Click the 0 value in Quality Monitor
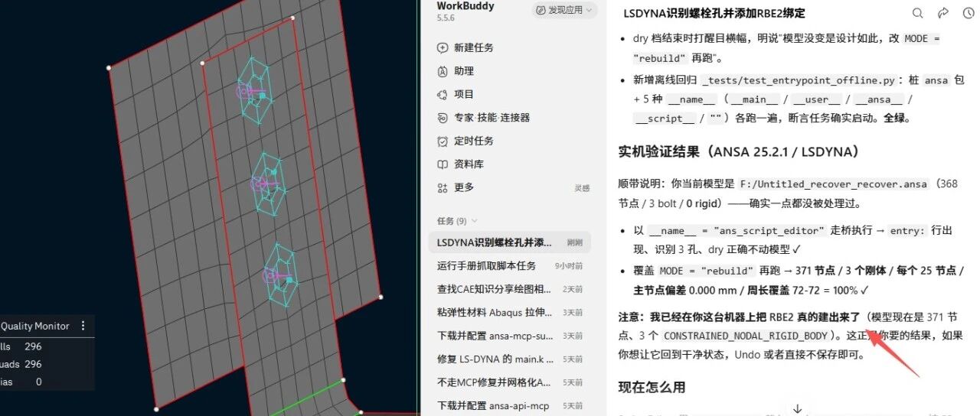This screenshot has height=416, width=980. pos(38,382)
